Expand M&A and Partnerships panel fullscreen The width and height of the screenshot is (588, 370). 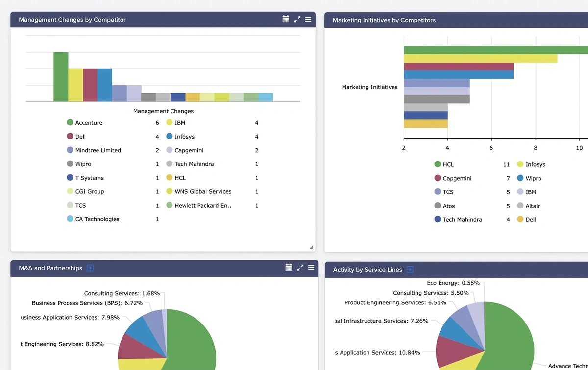[300, 268]
